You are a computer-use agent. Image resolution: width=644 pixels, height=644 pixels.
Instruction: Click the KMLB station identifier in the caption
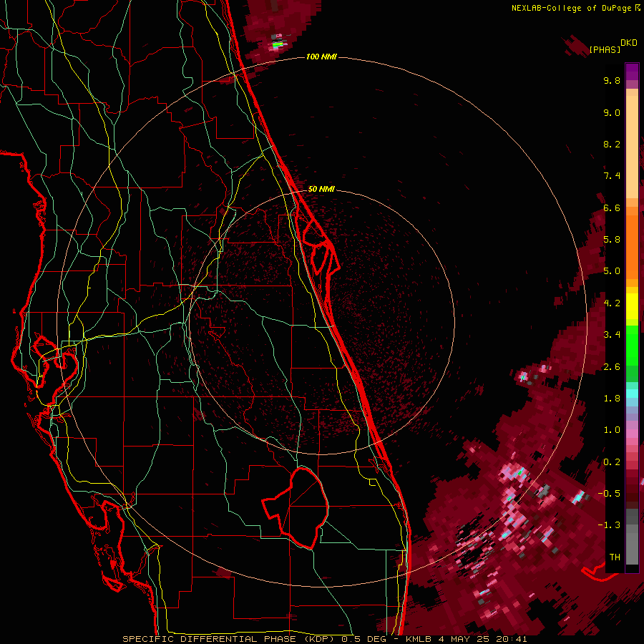[x=419, y=639]
